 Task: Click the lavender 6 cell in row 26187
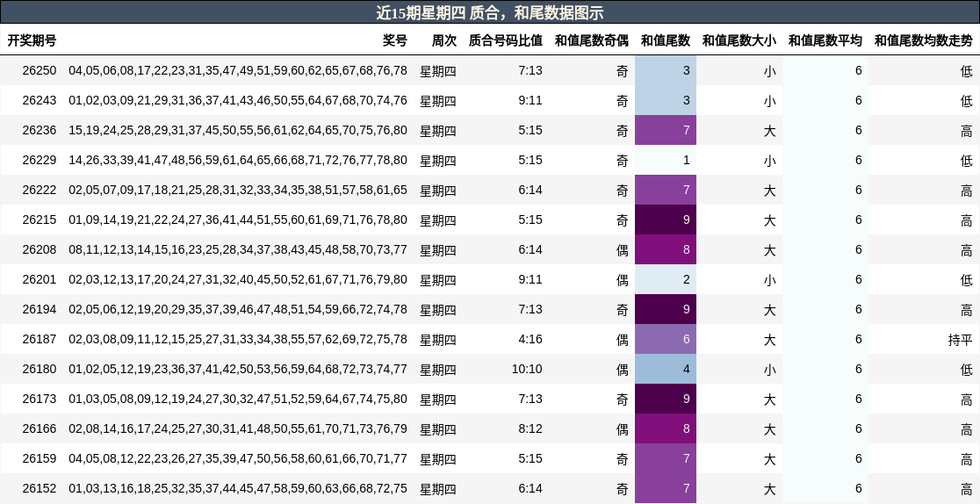666,340
